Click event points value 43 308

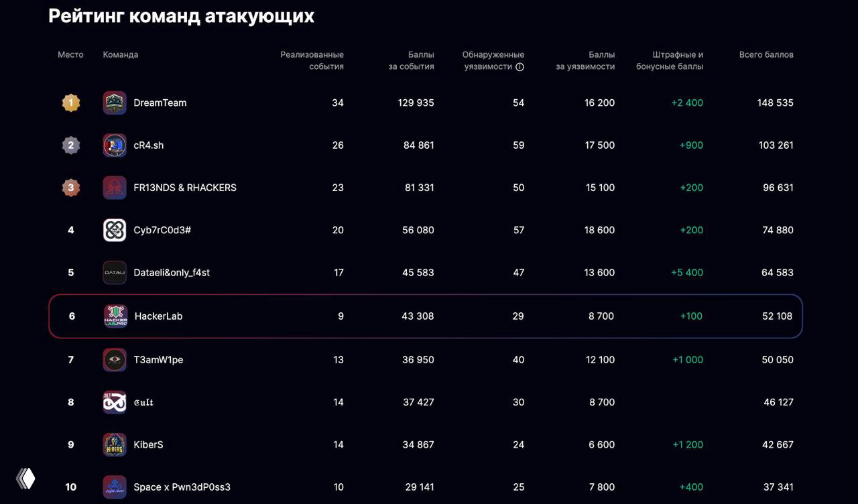[418, 316]
